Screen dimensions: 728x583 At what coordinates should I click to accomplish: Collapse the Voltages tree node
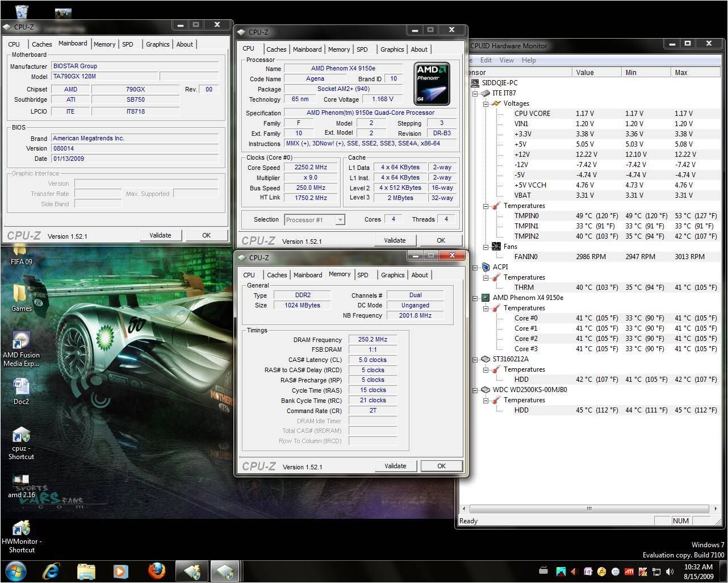click(x=486, y=104)
